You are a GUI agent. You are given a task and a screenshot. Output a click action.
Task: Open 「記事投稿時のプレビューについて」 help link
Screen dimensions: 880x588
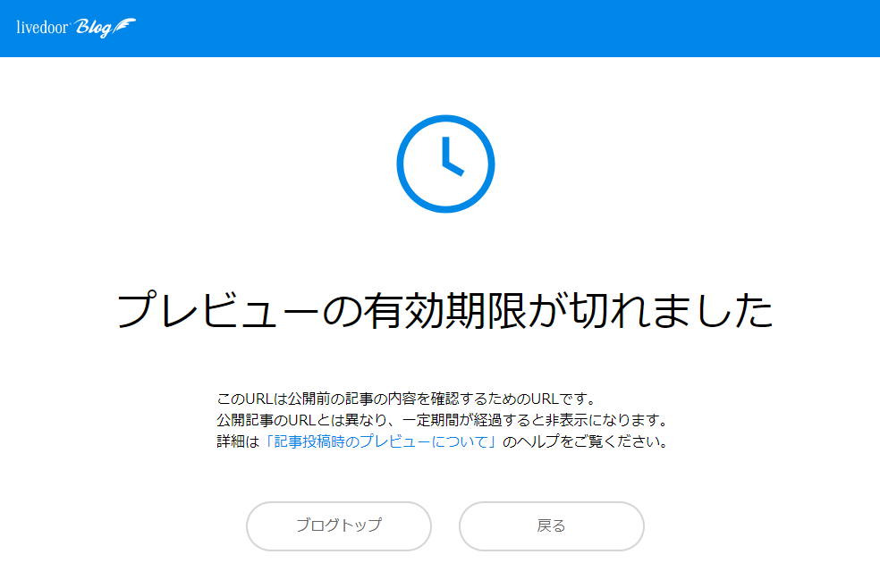point(380,441)
